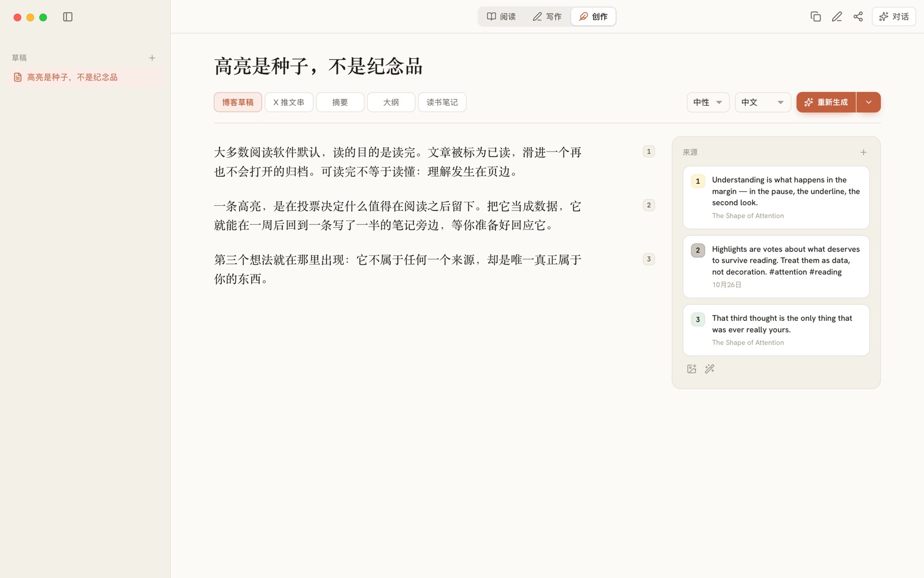Open the 对话 chat panel
This screenshot has height=578, width=924.
coord(893,17)
